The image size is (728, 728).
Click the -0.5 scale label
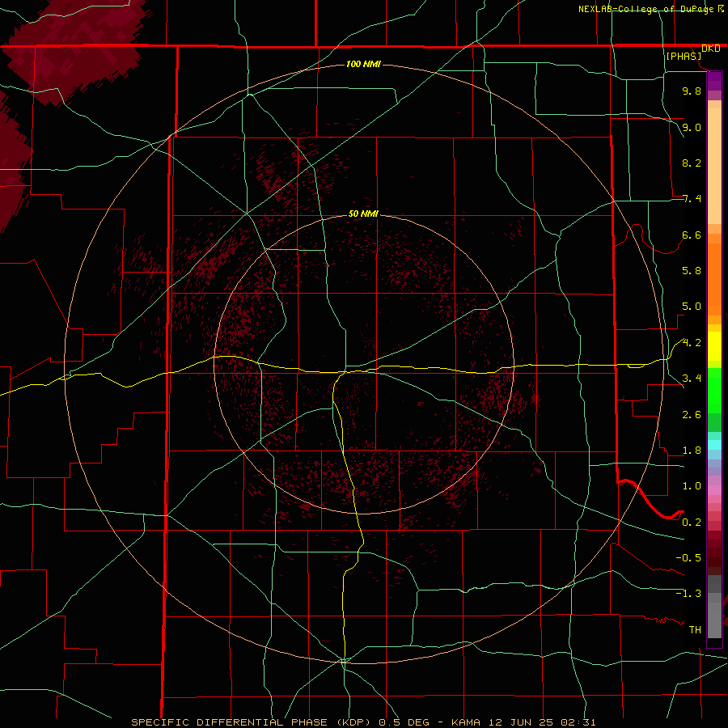pyautogui.click(x=688, y=557)
